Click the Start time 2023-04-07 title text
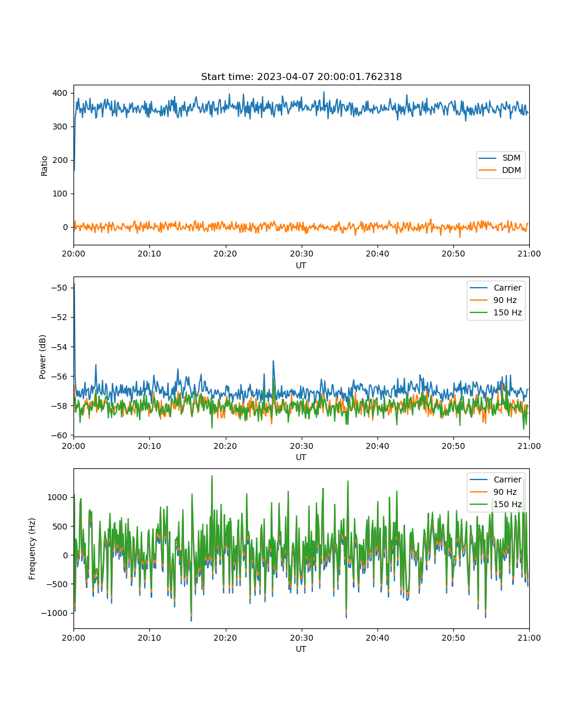This screenshot has width=588, height=706. (301, 77)
